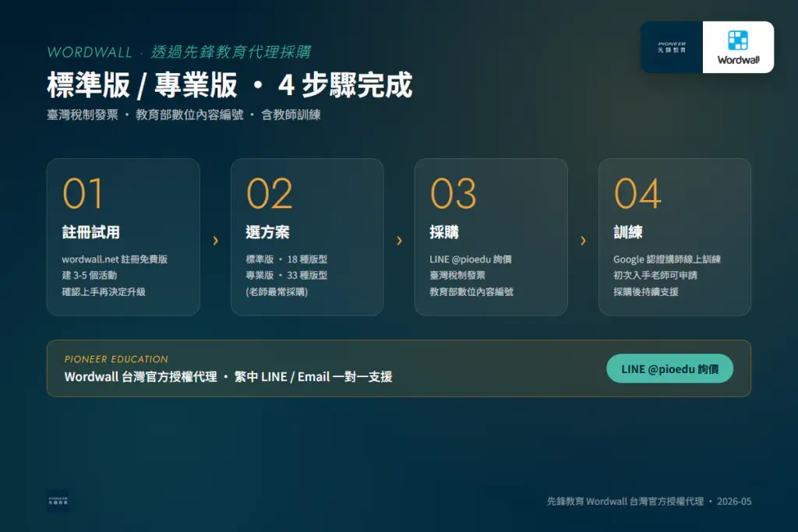Click the text 專業版 · 33 種版型
798x532 pixels.
tap(287, 275)
